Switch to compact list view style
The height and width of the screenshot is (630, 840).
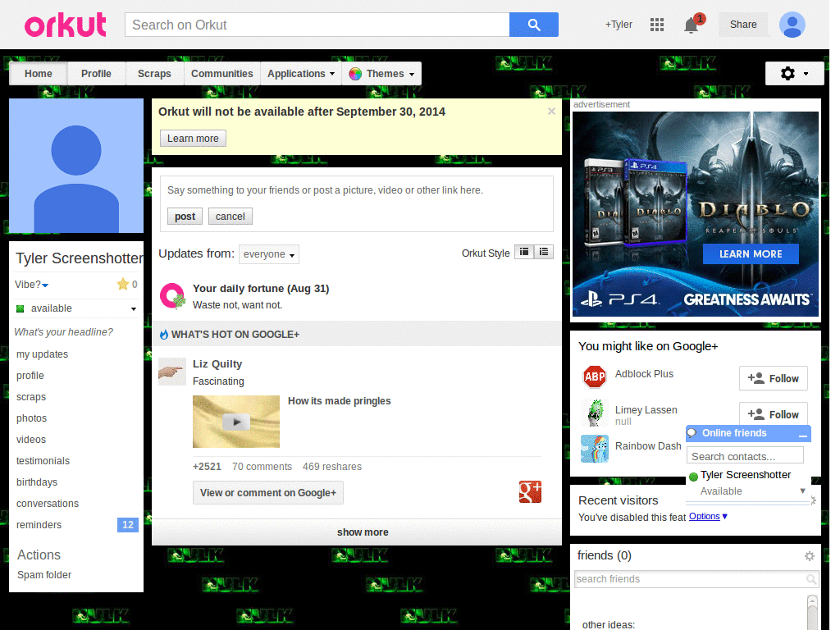tap(524, 252)
